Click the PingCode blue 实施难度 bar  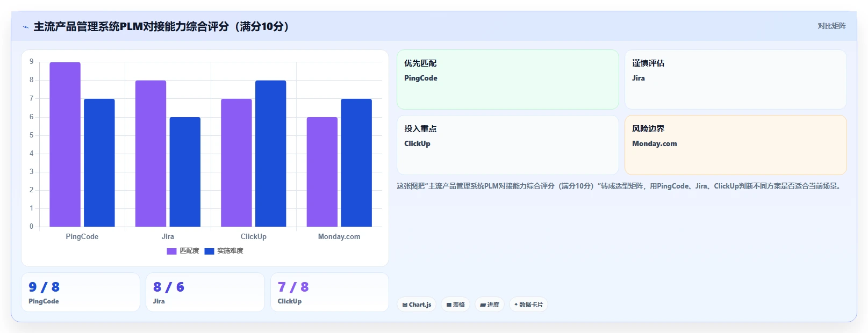(x=99, y=163)
